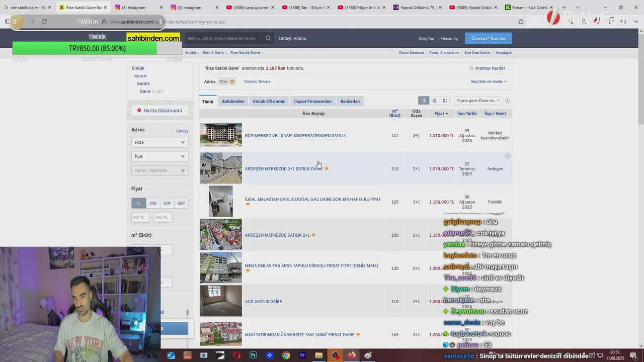Select the Sahibinden listings tab
This screenshot has width=644, height=362.
(233, 101)
